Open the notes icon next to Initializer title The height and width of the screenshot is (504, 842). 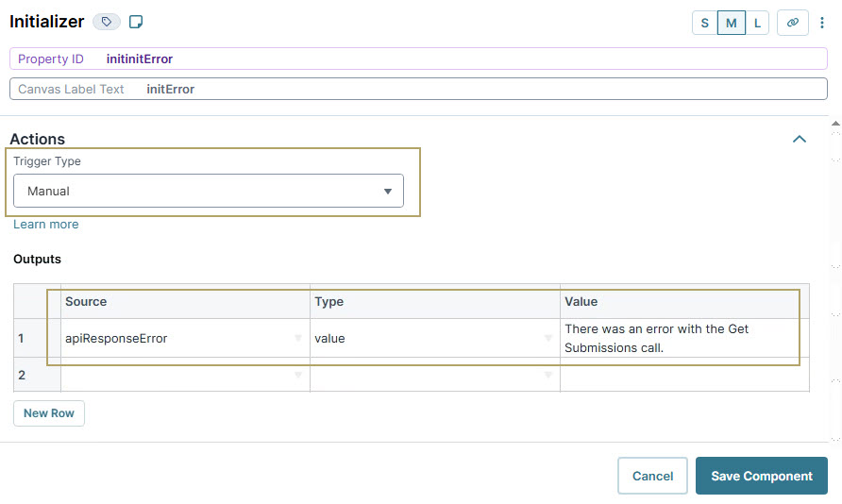coord(136,22)
